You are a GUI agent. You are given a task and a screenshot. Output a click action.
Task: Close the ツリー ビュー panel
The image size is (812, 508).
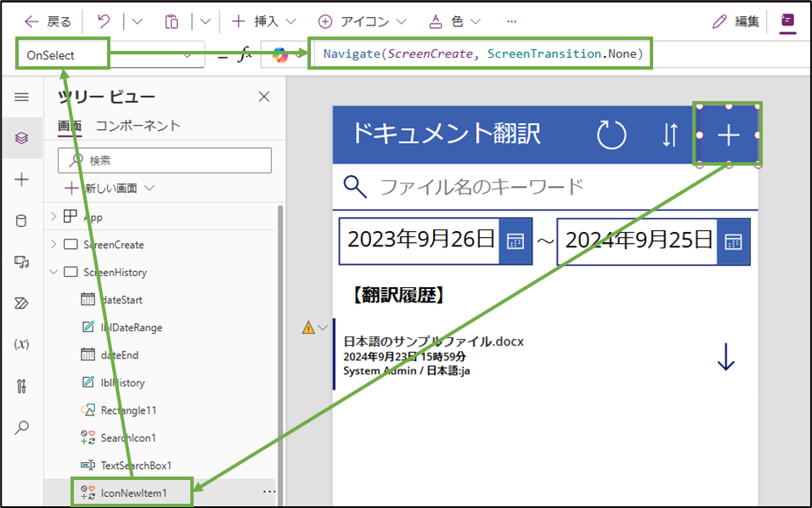[264, 97]
